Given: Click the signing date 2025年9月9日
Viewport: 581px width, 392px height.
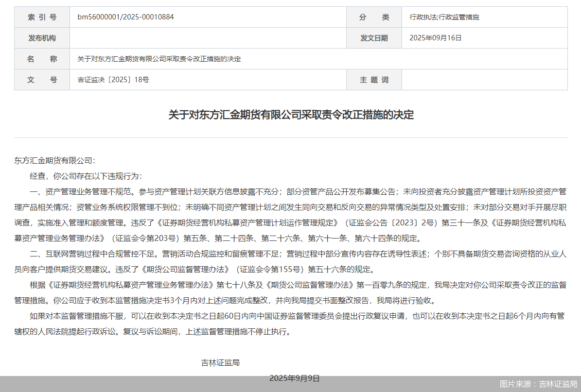Looking at the screenshot, I should click(x=295, y=378).
